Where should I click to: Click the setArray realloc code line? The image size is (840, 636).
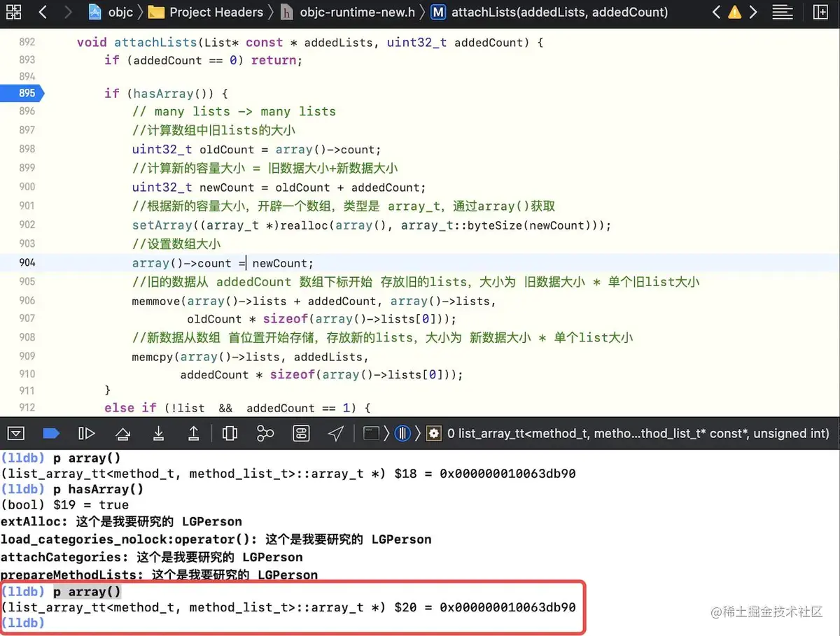pyautogui.click(x=372, y=225)
